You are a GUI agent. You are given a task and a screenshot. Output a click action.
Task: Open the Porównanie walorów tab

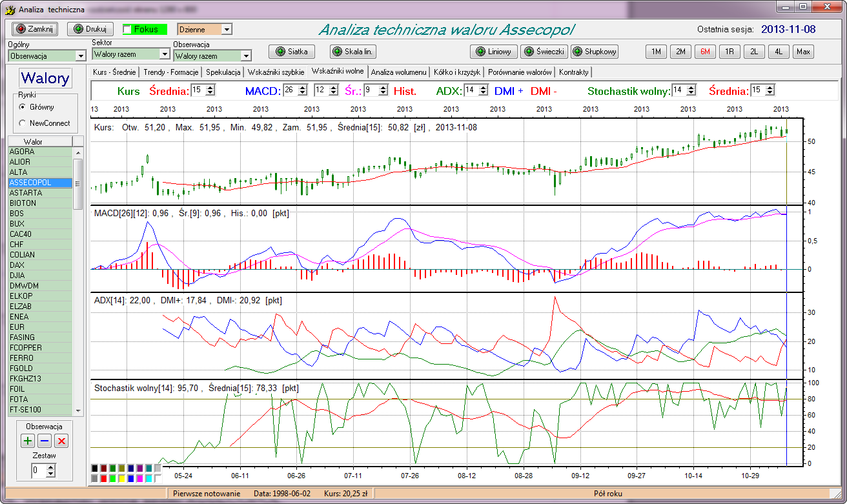pyautogui.click(x=520, y=72)
